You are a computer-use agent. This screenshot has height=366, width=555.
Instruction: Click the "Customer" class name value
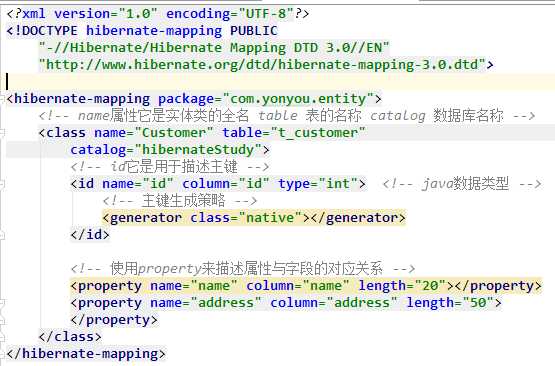coord(174,133)
